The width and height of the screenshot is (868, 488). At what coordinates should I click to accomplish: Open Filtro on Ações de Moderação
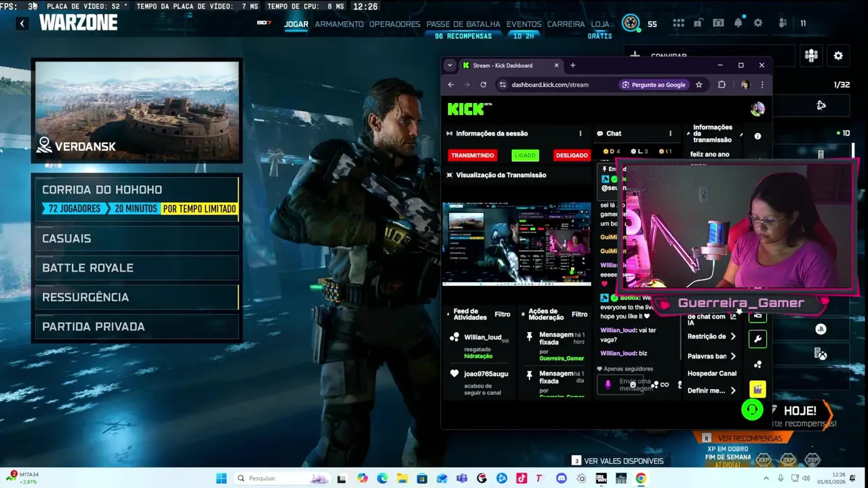coord(580,314)
